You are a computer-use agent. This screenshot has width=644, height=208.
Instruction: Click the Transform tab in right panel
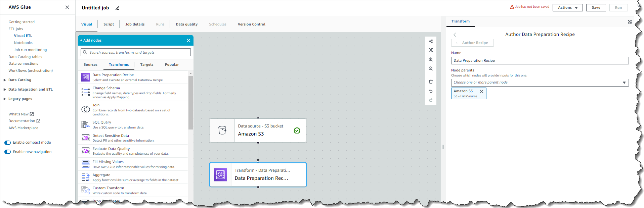click(461, 21)
